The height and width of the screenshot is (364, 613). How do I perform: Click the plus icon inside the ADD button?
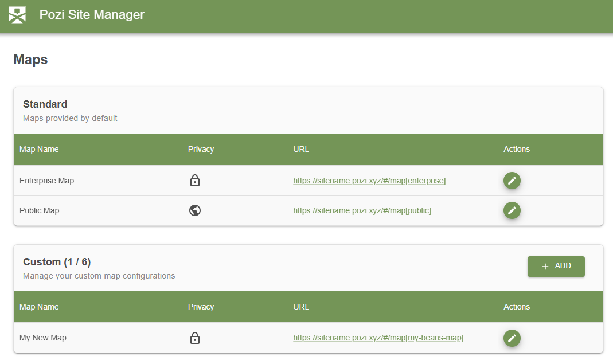coord(545,266)
